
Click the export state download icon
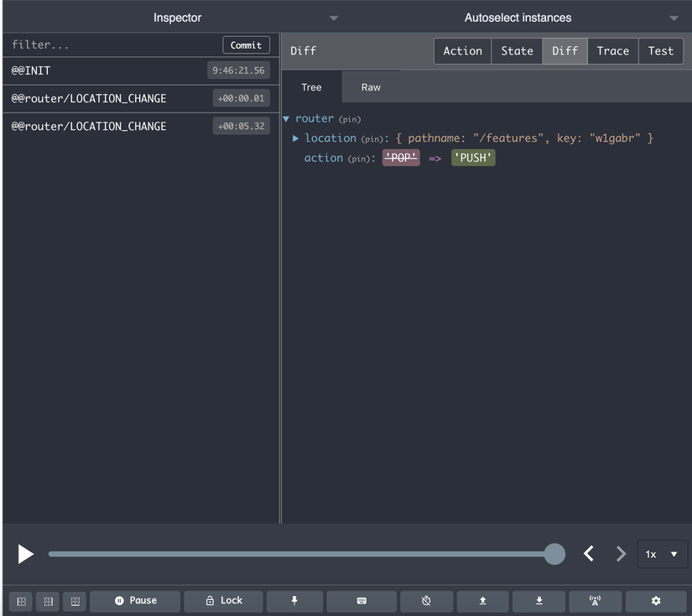[539, 601]
